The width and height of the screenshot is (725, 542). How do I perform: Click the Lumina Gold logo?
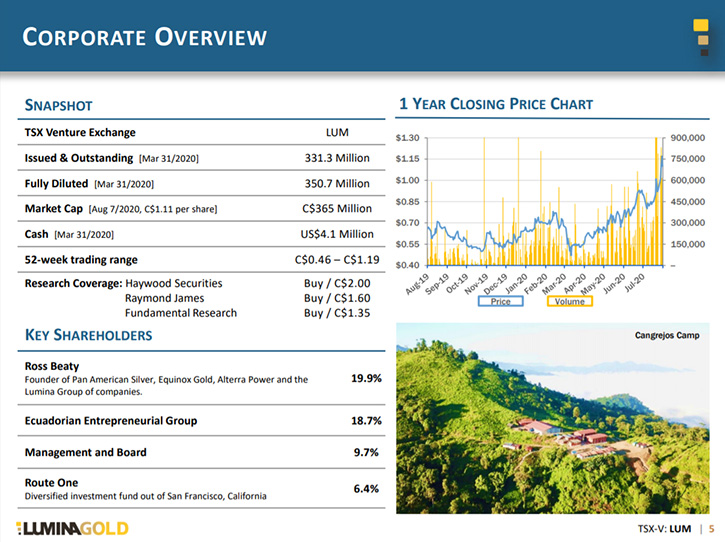[x=72, y=528]
